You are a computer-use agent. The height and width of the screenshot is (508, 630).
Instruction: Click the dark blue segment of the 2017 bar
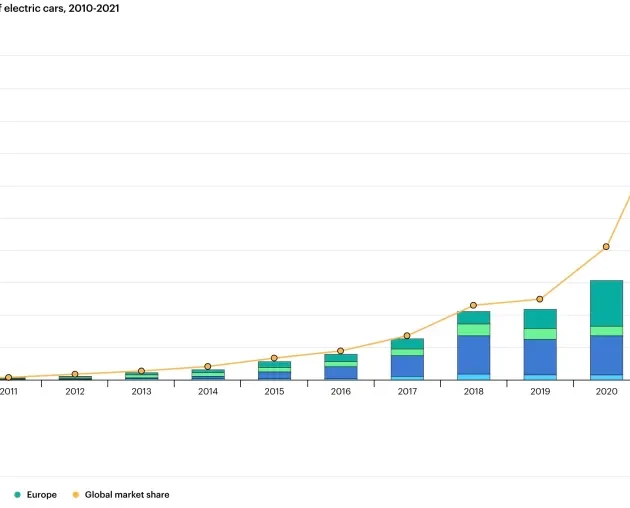(x=407, y=366)
